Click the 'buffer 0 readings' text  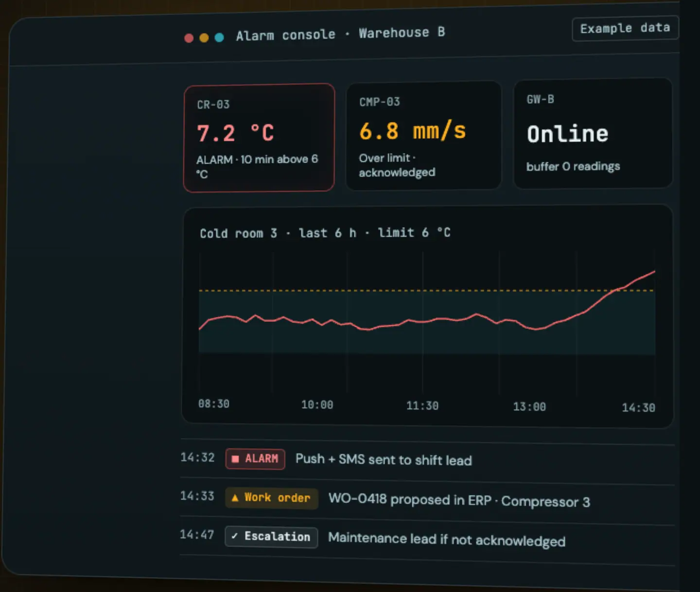(573, 167)
